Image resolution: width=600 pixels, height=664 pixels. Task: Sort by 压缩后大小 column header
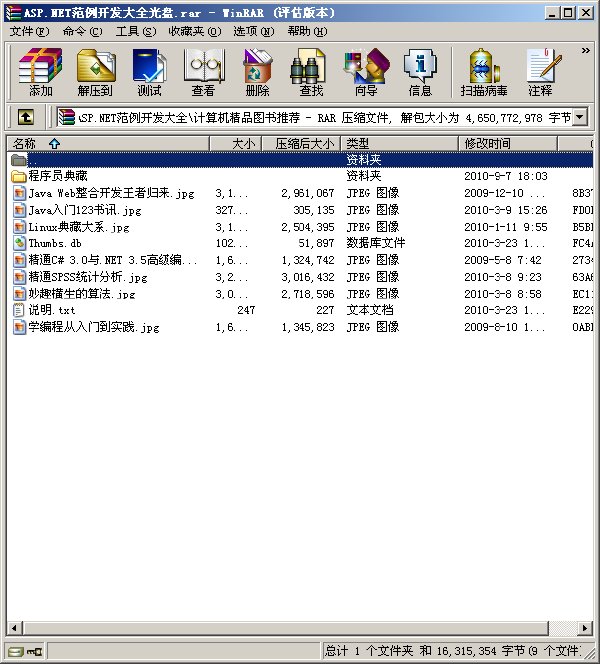(x=301, y=144)
